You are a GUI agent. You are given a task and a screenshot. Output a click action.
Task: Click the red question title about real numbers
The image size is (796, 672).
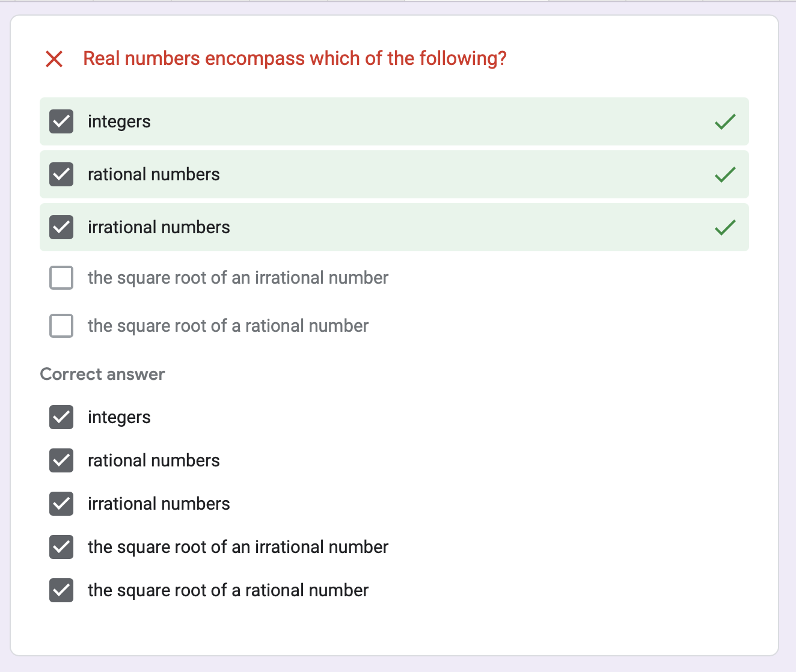click(x=295, y=59)
